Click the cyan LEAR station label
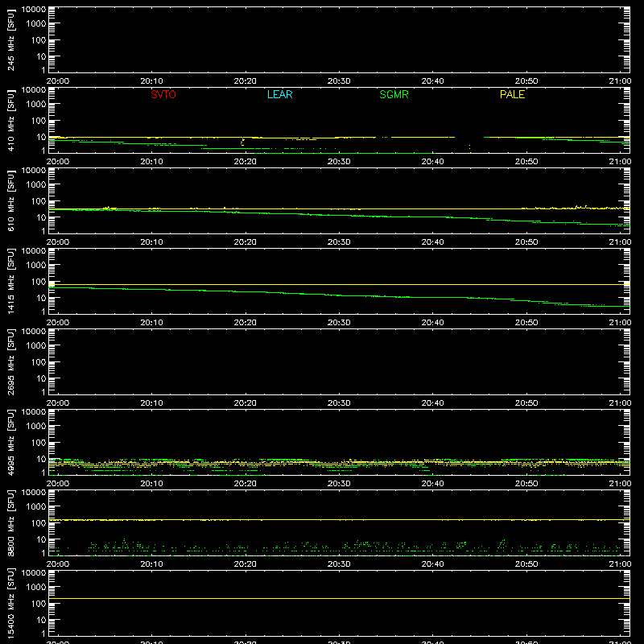644x644 pixels. 279,94
